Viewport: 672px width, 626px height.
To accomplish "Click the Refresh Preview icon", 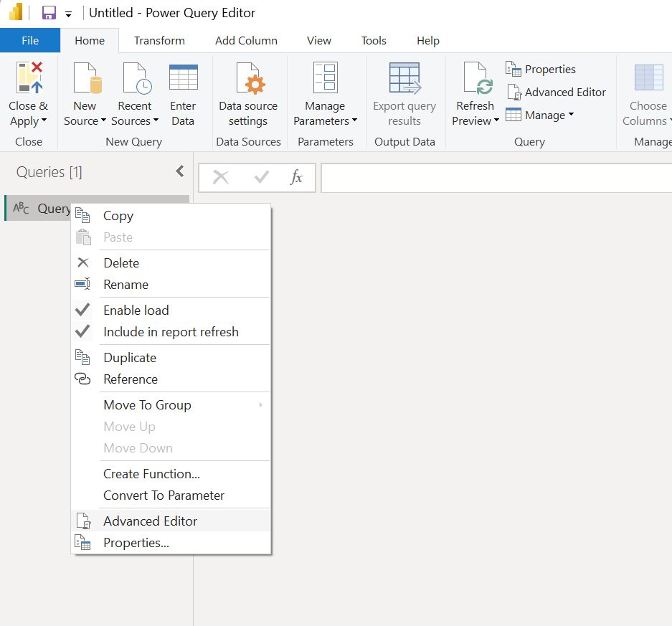I will [x=475, y=79].
